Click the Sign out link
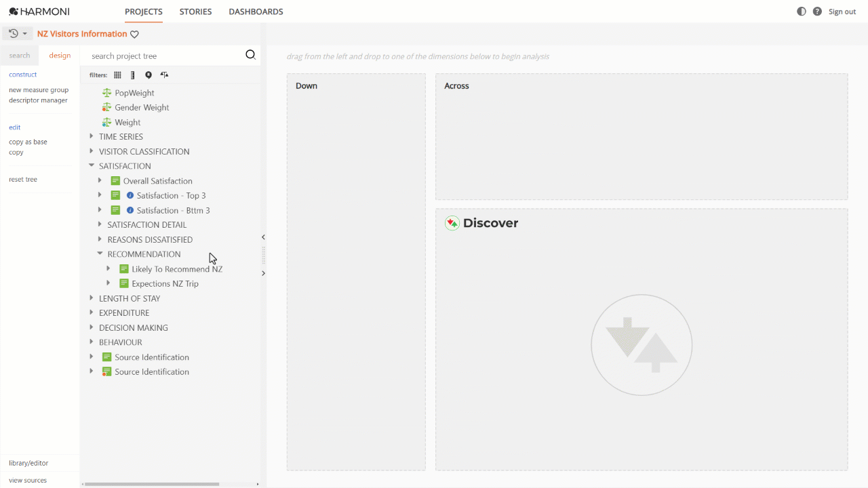The image size is (868, 488). coord(842,12)
